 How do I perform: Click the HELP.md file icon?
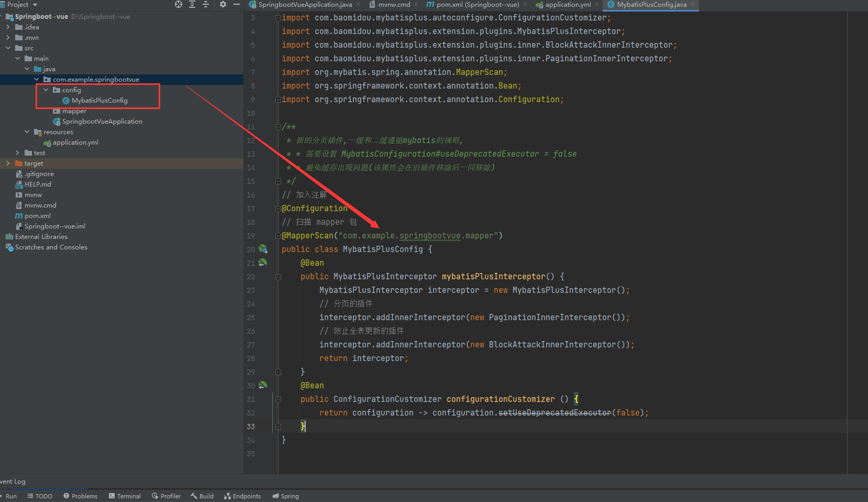point(19,184)
